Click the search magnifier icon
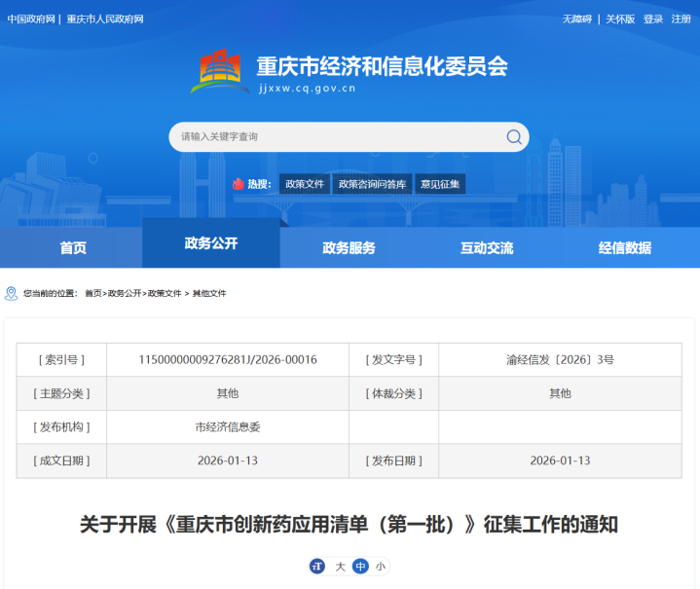This screenshot has height=589, width=700. tap(514, 137)
